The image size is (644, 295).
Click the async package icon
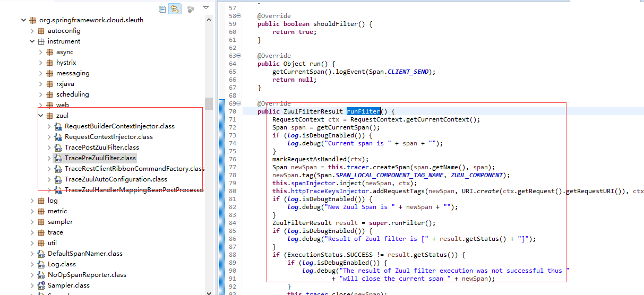49,52
